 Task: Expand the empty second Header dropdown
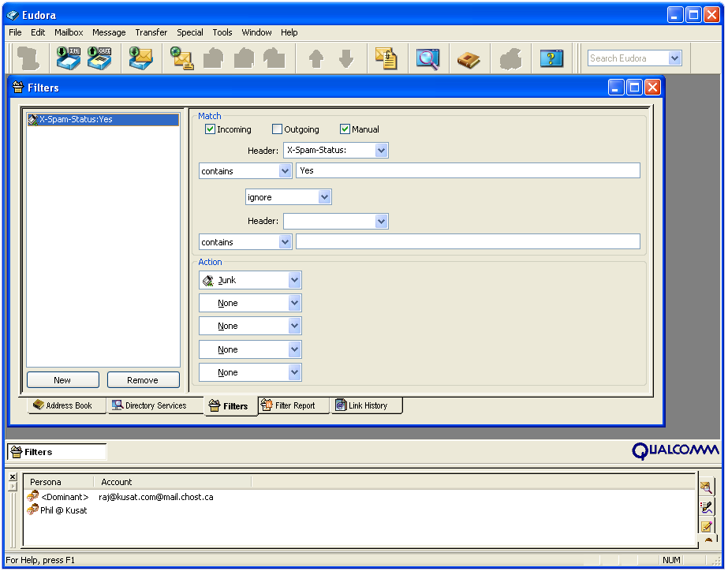(x=381, y=221)
